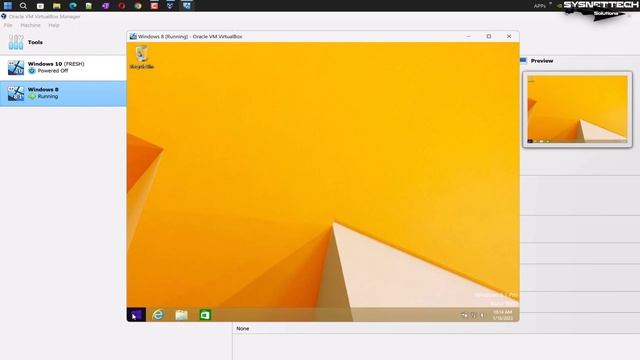Click the red Camtasia icon on host taskbar
The height and width of the screenshot is (360, 640).
pos(154,6)
